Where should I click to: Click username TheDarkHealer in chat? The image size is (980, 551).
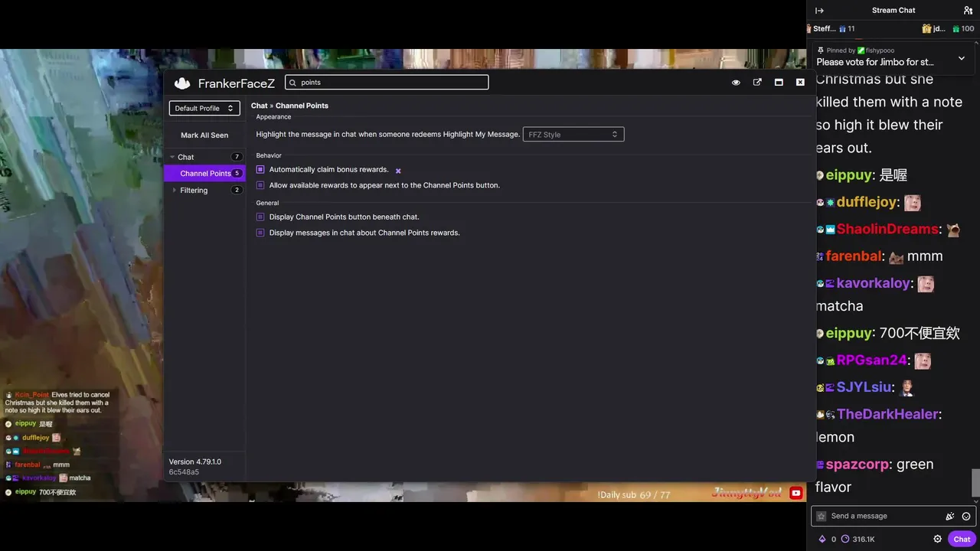click(x=887, y=414)
